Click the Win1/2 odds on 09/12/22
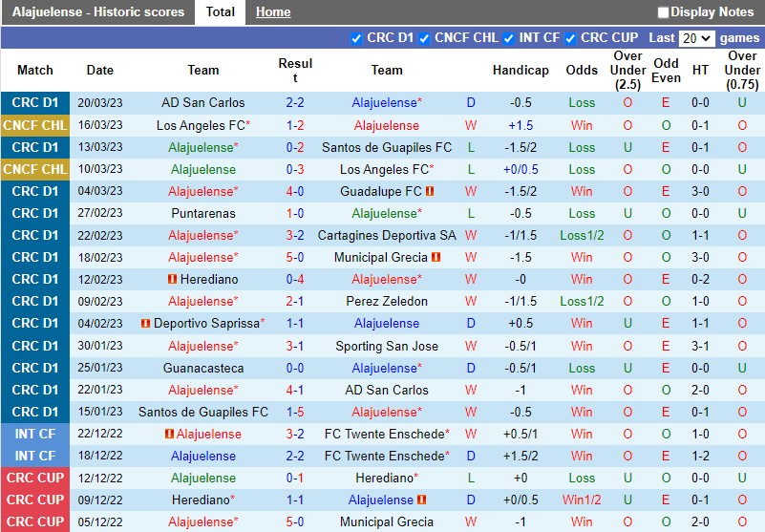765x532 pixels. [582, 500]
